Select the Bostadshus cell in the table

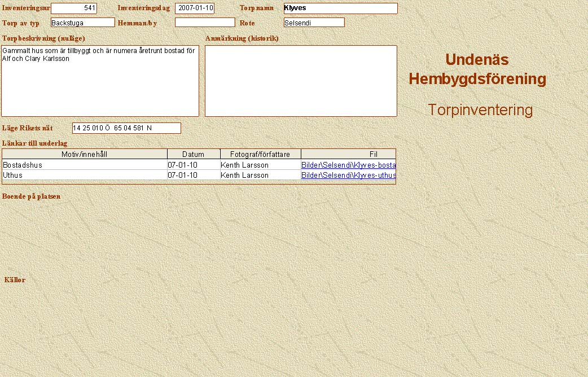pyautogui.click(x=85, y=165)
